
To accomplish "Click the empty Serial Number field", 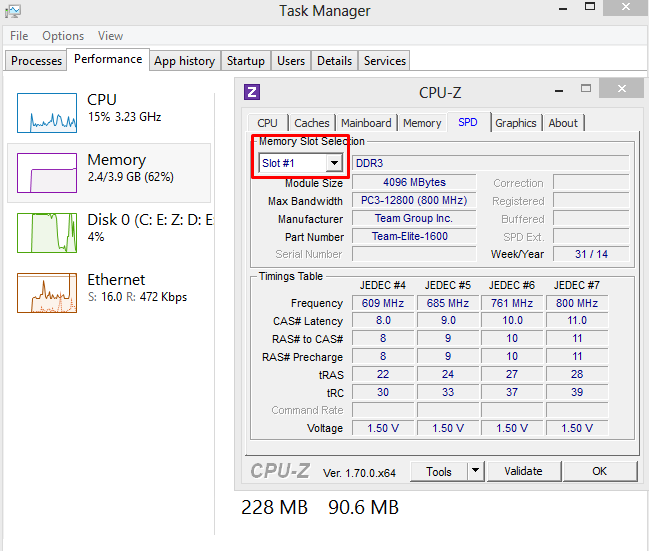I will coord(414,254).
